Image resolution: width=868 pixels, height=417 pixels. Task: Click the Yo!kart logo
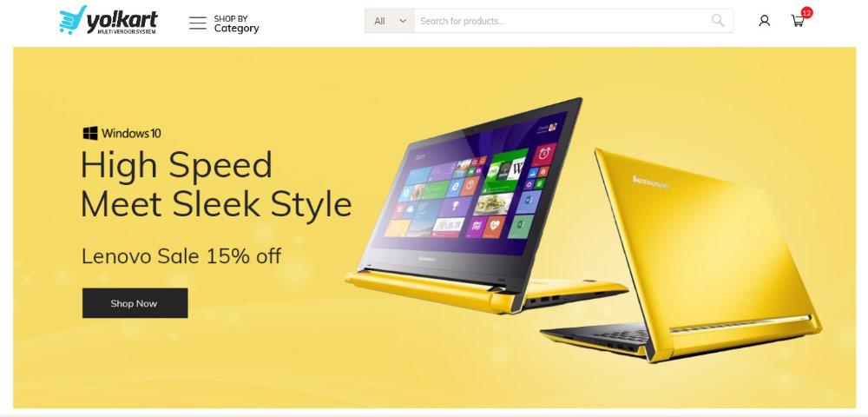108,21
